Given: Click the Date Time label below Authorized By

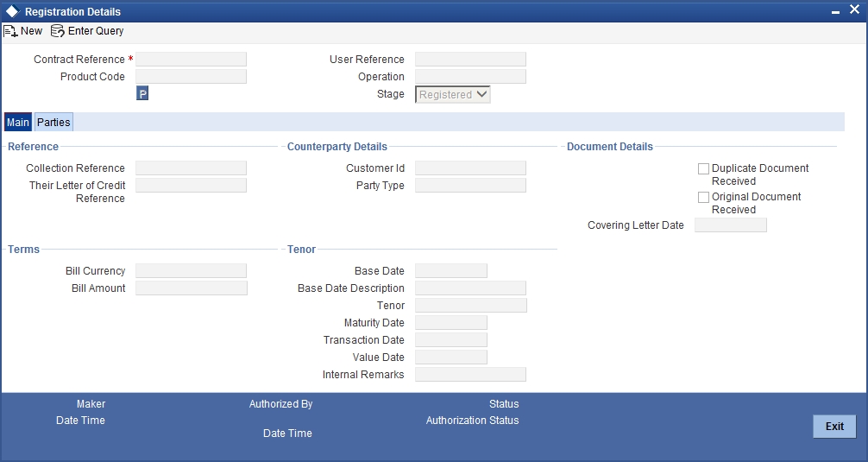Looking at the screenshot, I should 287,434.
